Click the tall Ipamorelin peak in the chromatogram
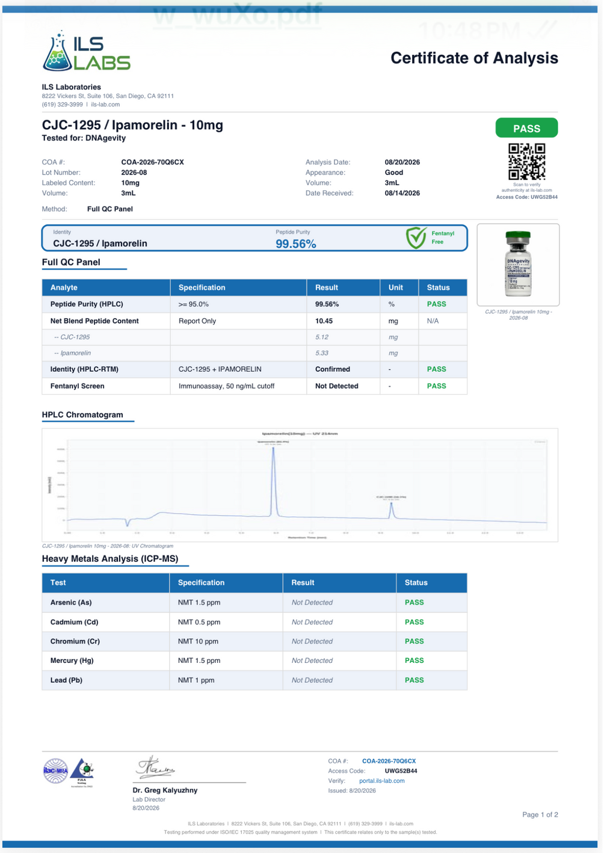 tap(274, 481)
